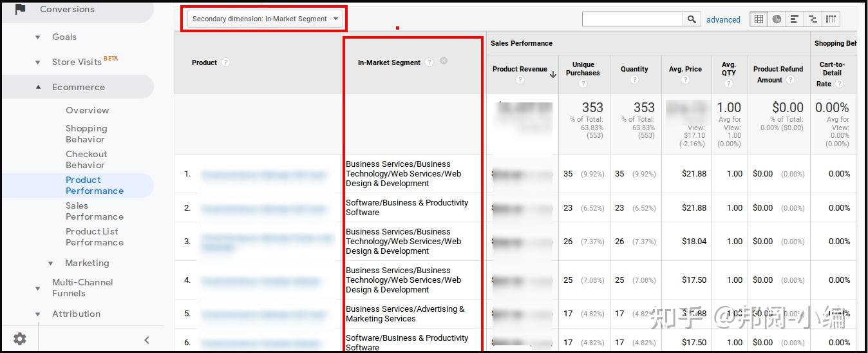Expand the Attribution section
The width and height of the screenshot is (868, 353).
[x=38, y=314]
